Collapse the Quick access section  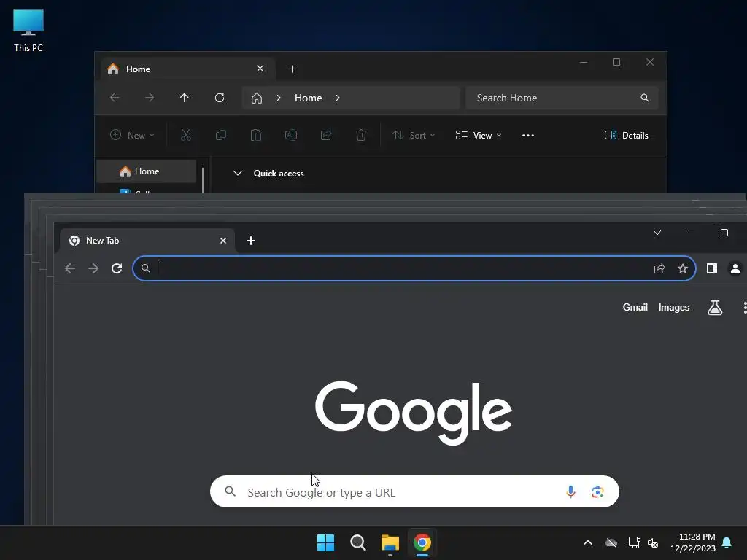click(x=238, y=174)
